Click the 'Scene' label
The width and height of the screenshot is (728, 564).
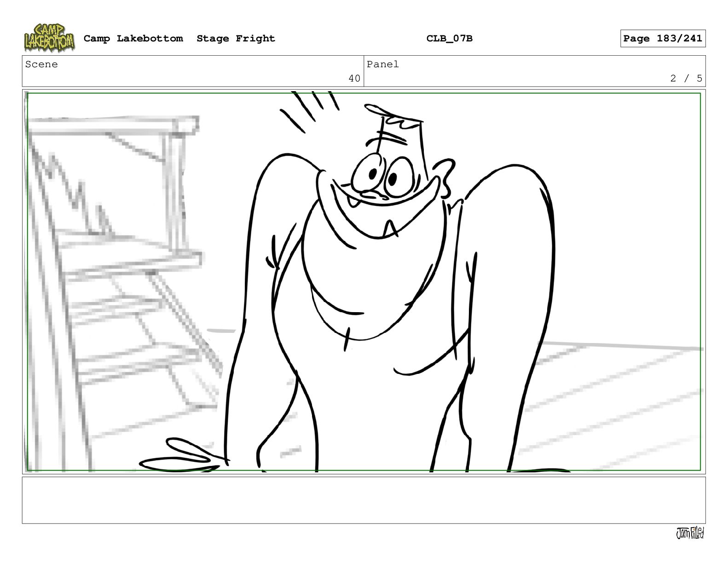pyautogui.click(x=41, y=64)
